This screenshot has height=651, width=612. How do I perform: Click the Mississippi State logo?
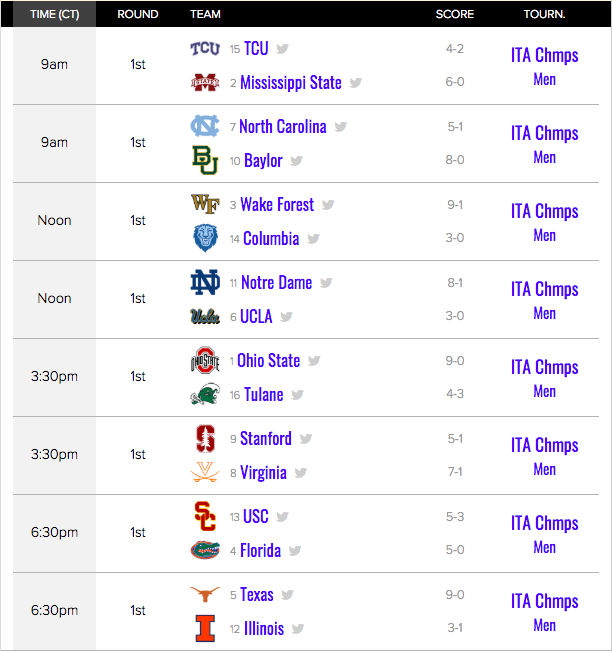[205, 83]
